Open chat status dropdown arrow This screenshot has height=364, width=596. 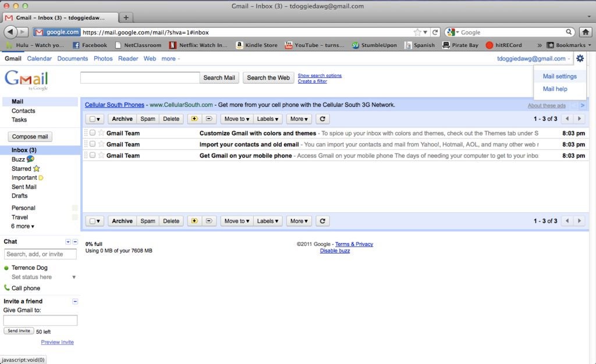pos(74,277)
